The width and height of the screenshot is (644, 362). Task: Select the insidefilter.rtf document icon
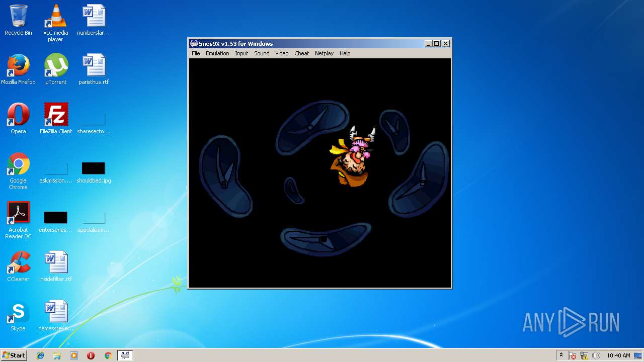tap(55, 266)
